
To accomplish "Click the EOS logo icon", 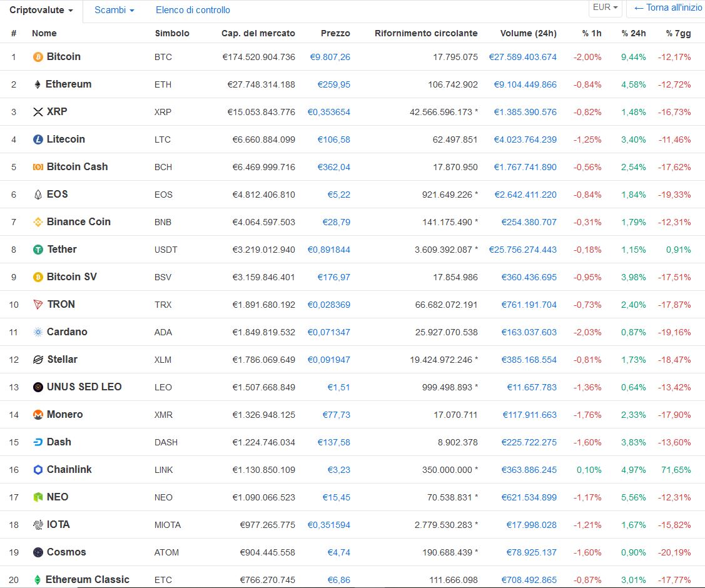I will pos(38,194).
